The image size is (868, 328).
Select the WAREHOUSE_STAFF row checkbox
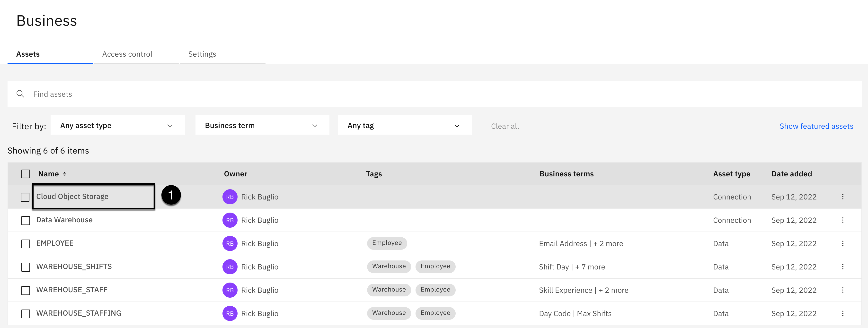(x=26, y=290)
